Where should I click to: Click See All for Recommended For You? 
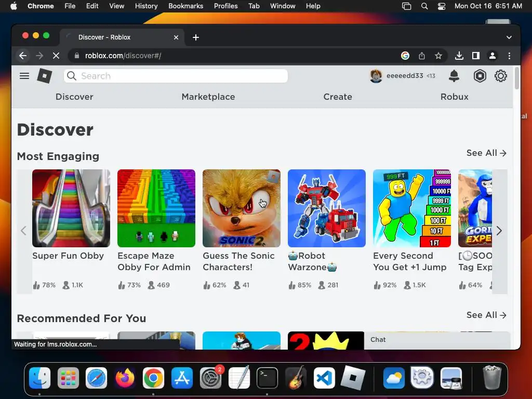(486, 315)
